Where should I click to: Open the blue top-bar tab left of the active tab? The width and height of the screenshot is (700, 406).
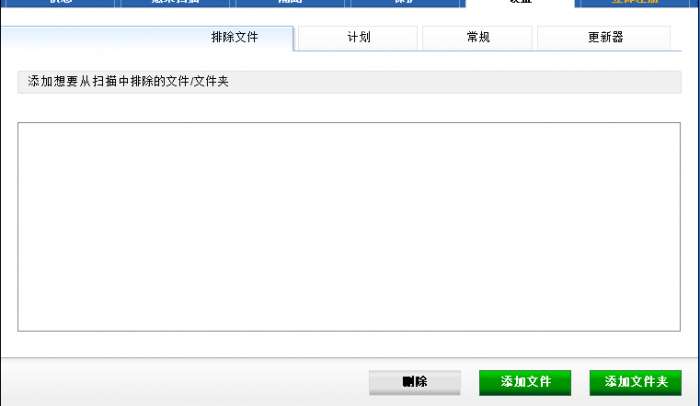coord(404,3)
